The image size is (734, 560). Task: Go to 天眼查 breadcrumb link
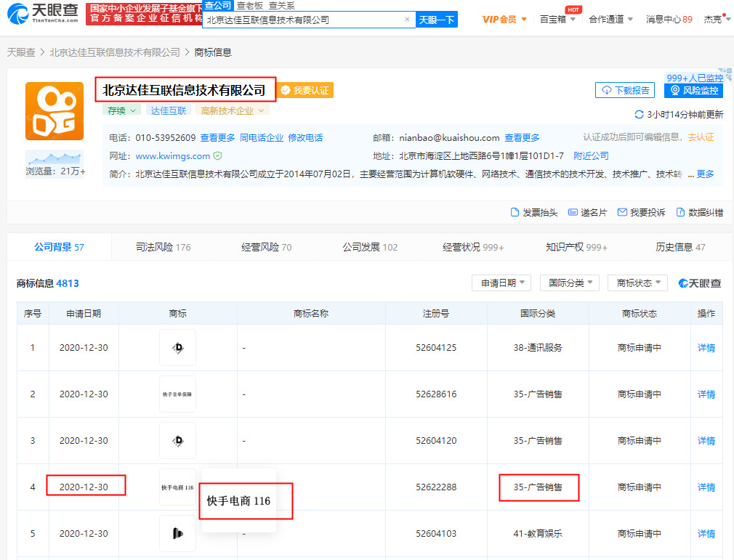click(21, 52)
